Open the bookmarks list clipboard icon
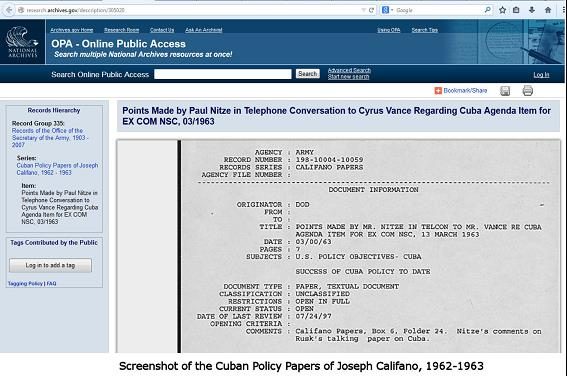Image resolution: width=567 pixels, height=376 pixels. pos(516,10)
